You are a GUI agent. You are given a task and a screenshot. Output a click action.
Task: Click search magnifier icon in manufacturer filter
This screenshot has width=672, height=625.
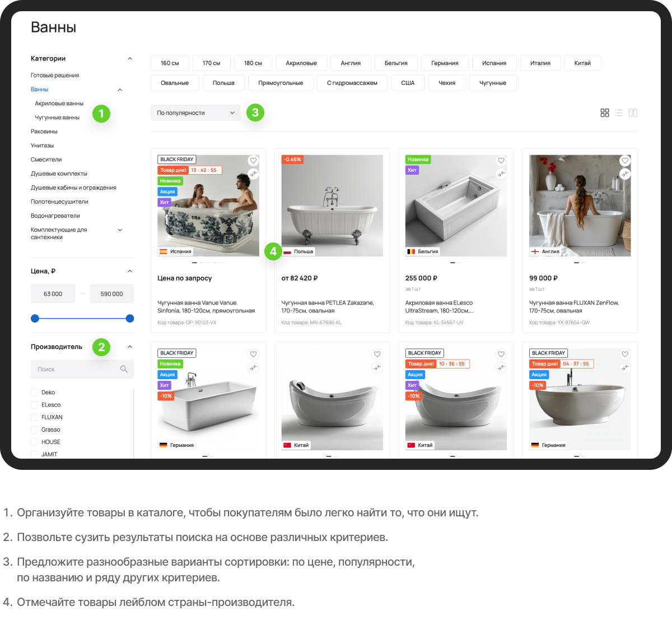[124, 369]
